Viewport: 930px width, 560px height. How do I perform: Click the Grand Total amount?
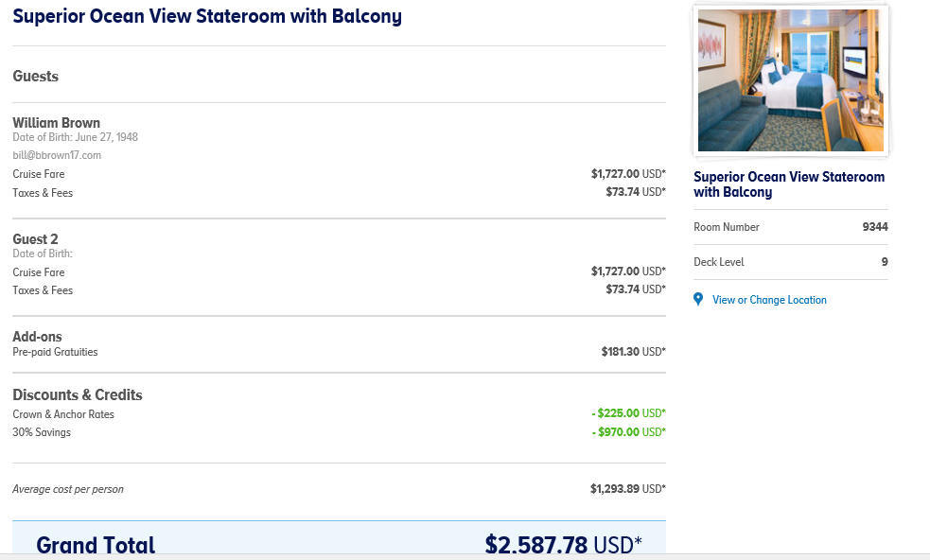click(564, 544)
